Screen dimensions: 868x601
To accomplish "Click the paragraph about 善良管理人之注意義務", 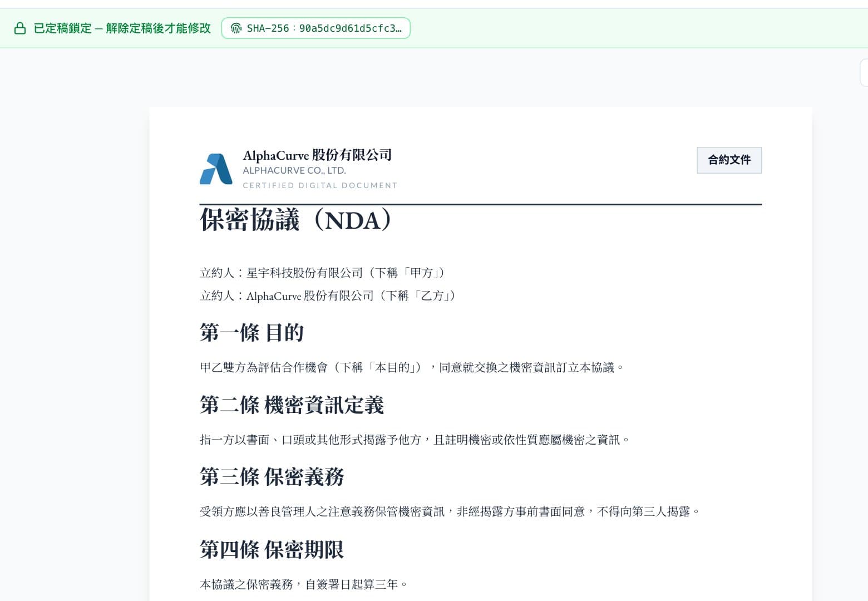I will pos(450,511).
